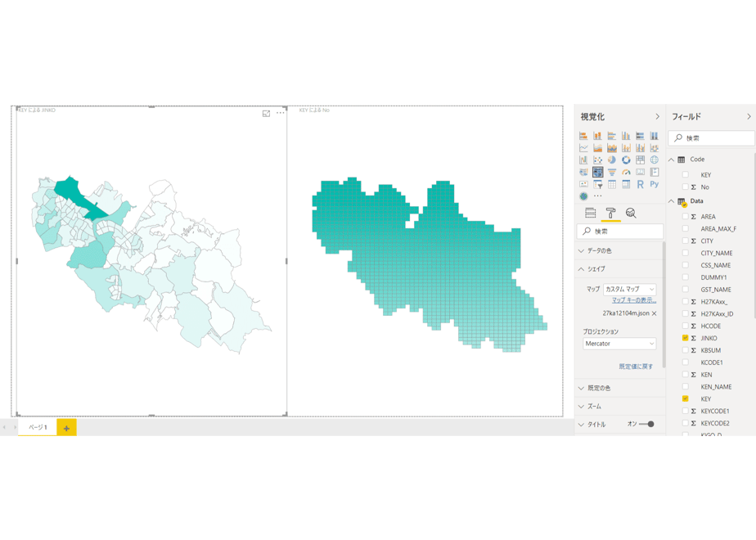The height and width of the screenshot is (540, 756).
Task: Select the stacked column chart visual
Action: pyautogui.click(x=597, y=136)
